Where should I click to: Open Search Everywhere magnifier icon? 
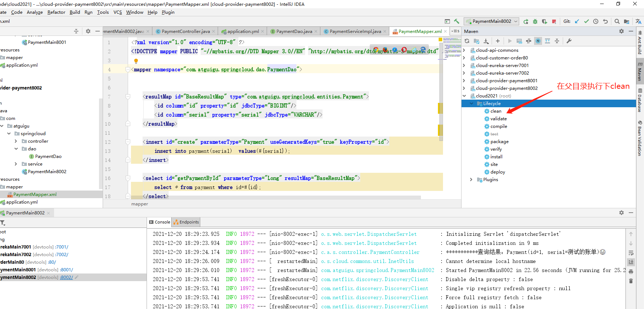pyautogui.click(x=617, y=21)
